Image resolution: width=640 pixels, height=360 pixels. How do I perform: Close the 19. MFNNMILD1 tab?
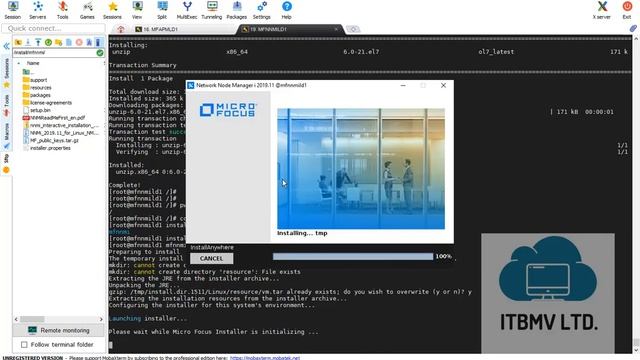[336, 29]
